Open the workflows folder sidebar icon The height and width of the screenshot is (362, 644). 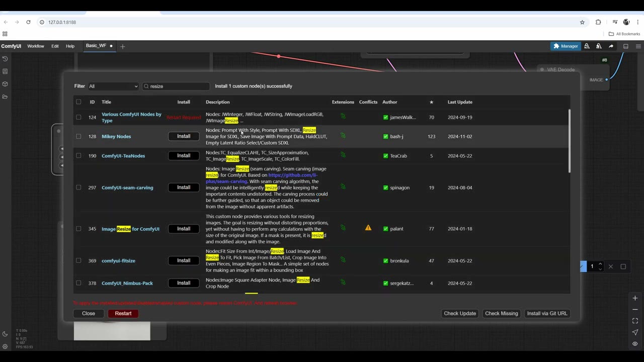pyautogui.click(x=5, y=97)
